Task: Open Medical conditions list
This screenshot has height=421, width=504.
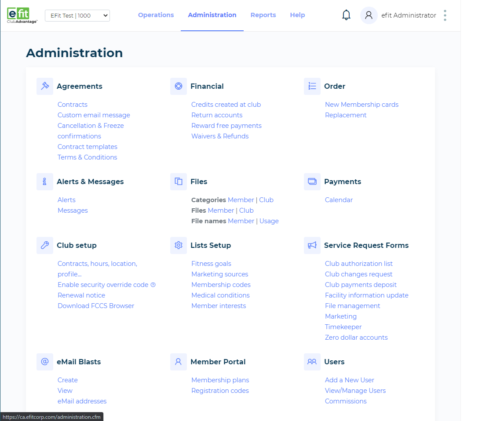Action: [x=220, y=295]
